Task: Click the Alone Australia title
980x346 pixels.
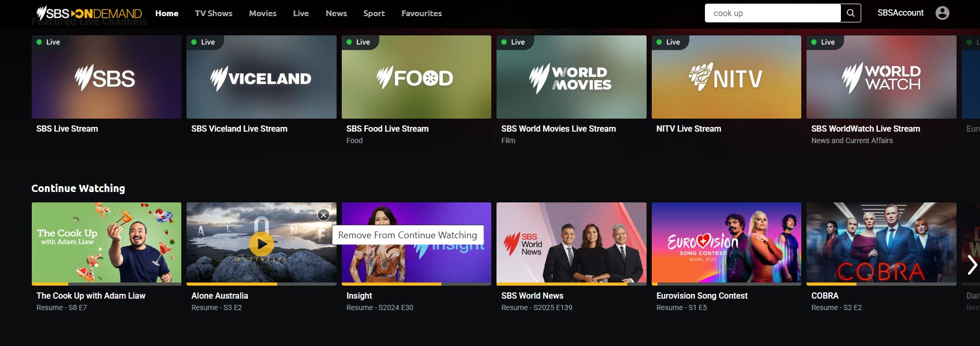Action: click(x=219, y=296)
